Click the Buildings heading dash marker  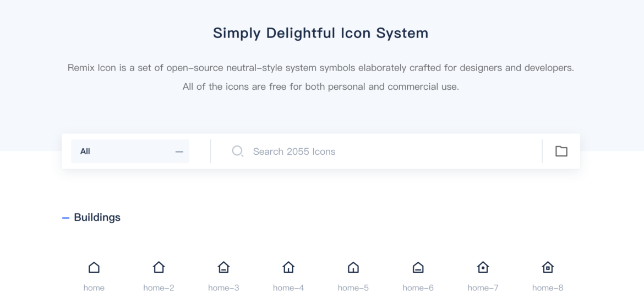pos(66,218)
